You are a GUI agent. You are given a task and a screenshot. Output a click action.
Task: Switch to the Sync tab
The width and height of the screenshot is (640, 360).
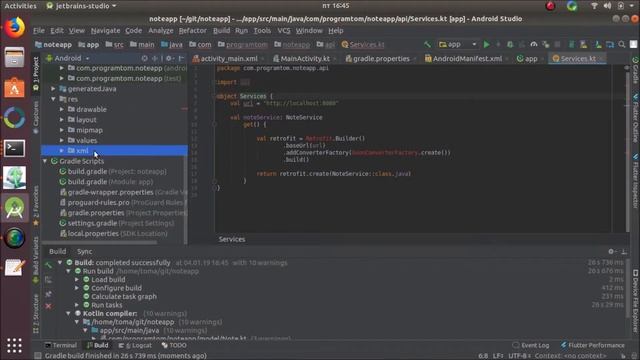pos(84,251)
